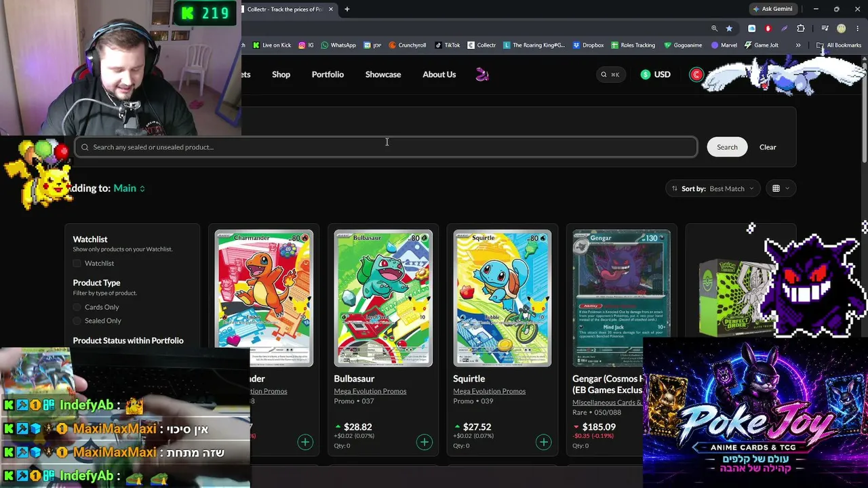Viewport: 868px width, 488px height.
Task: Add Bulbasaur card with the plus icon
Action: point(424,443)
